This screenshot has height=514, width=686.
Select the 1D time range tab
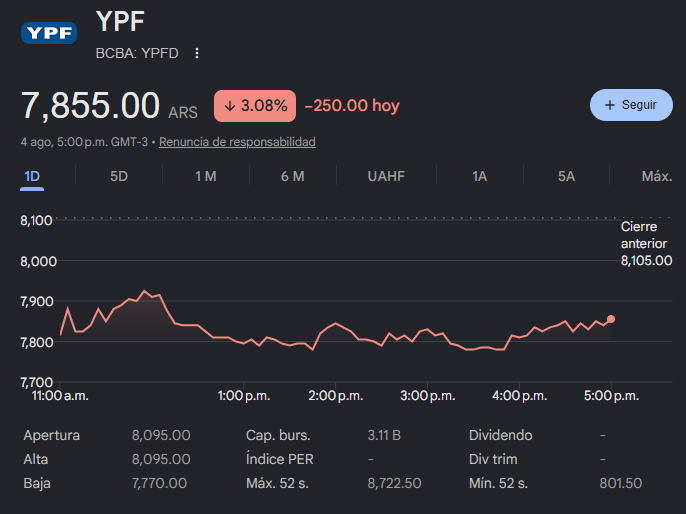tap(32, 177)
